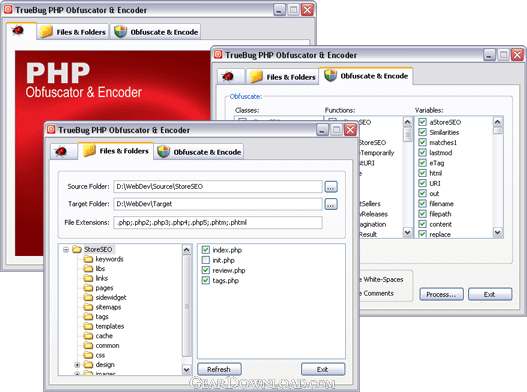Click Exit button in front window
Image resolution: width=527 pixels, height=392 pixels.
323,369
